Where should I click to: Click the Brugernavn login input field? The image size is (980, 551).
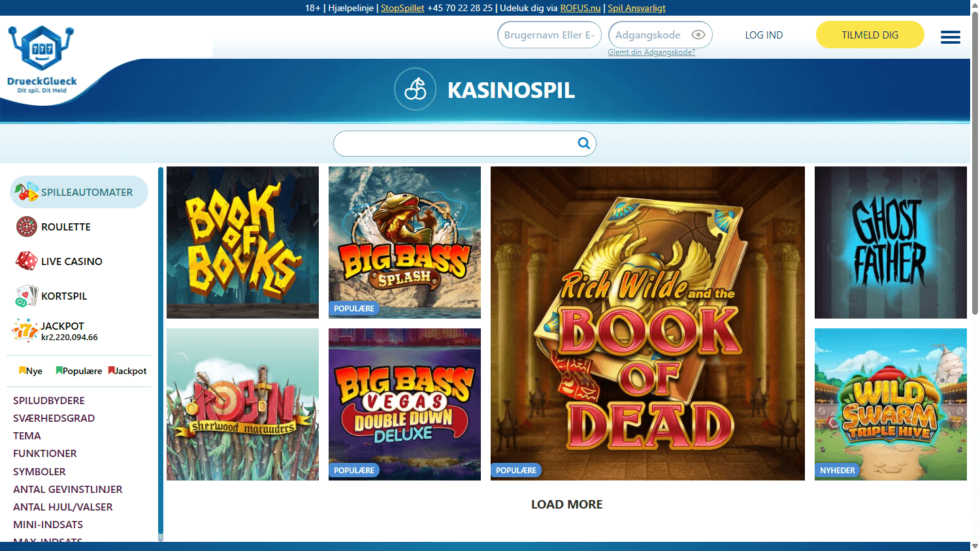coord(549,35)
